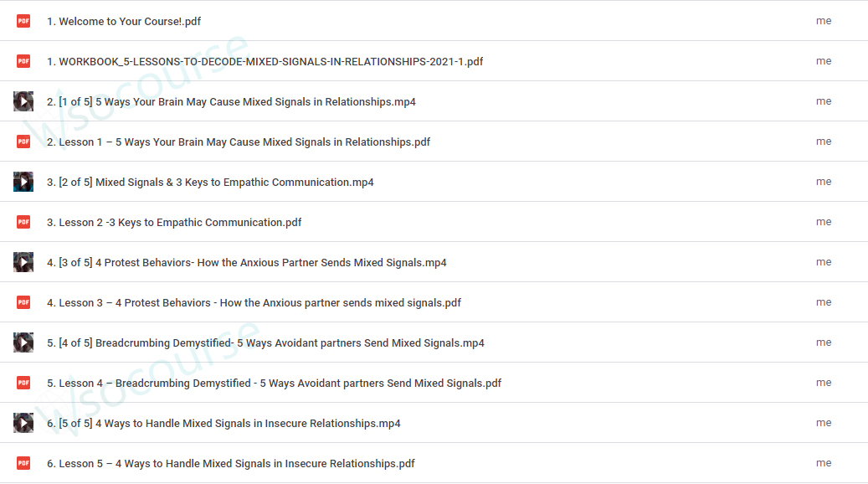The image size is (868, 484).
Task: Click video thumbnail for [5 of 5] mp4
Action: pos(23,423)
